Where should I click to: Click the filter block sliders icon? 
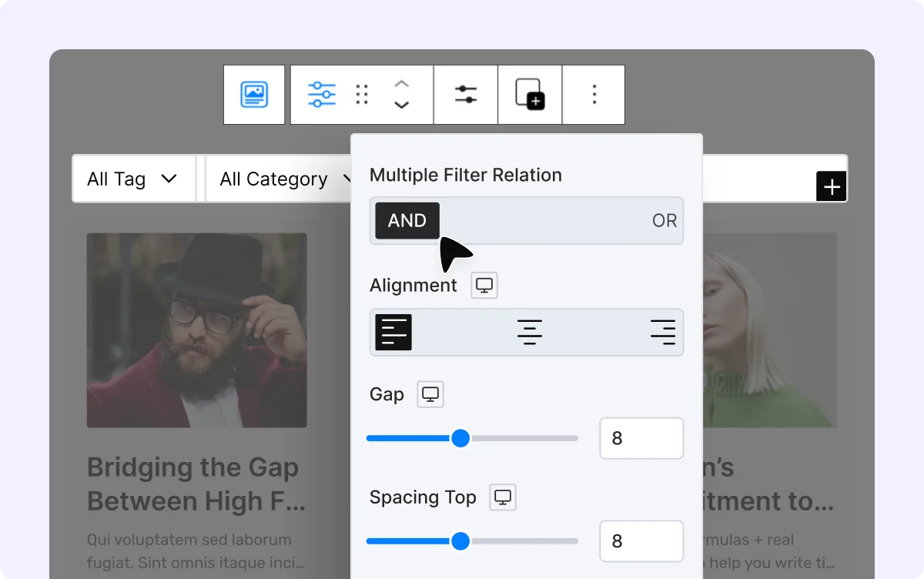pyautogui.click(x=322, y=95)
